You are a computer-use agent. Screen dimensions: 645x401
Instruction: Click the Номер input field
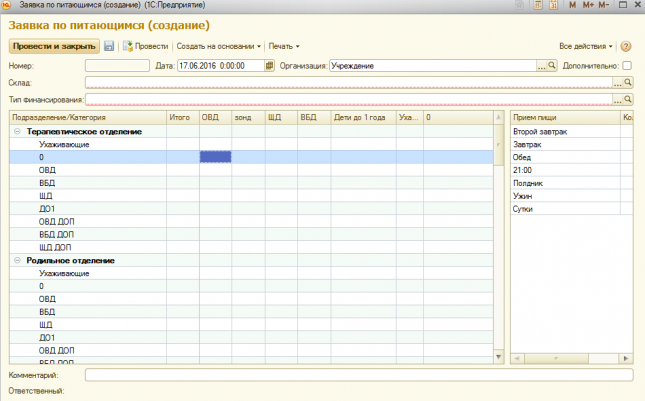(116, 66)
